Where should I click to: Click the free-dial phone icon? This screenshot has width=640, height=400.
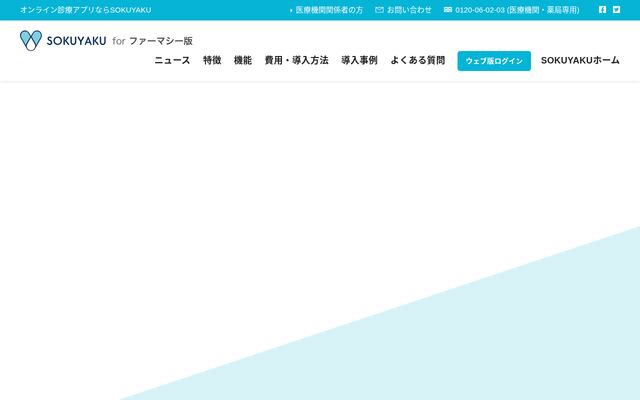click(x=448, y=10)
